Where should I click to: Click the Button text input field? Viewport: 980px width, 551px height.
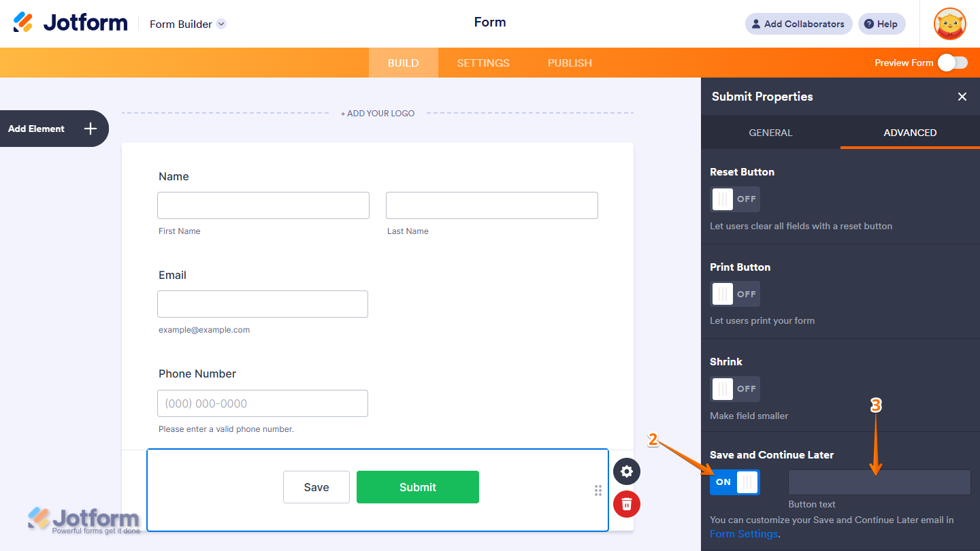coord(879,482)
